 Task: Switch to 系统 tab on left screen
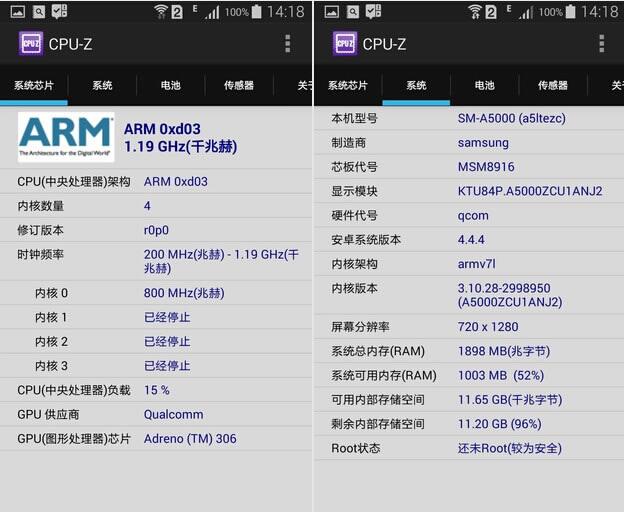click(x=102, y=85)
